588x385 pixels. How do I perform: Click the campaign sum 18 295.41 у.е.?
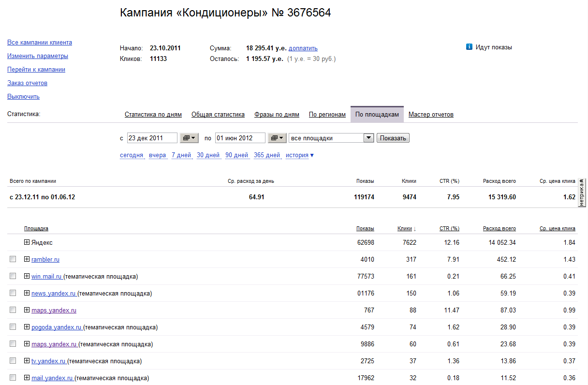266,48
